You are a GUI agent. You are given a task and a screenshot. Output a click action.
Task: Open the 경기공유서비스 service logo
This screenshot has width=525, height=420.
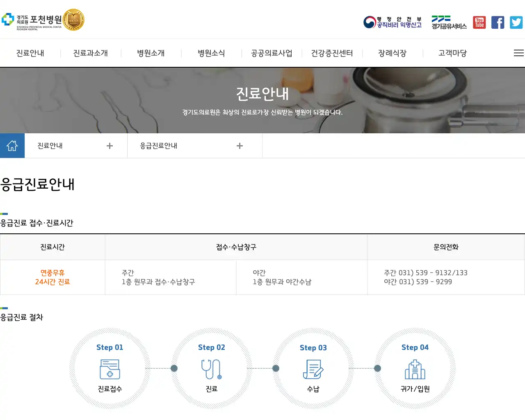448,22
